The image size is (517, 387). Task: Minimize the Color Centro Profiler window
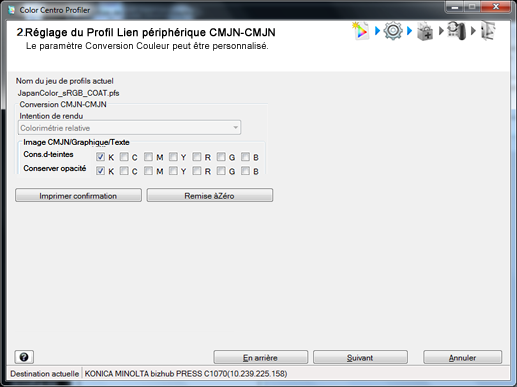(455, 7)
